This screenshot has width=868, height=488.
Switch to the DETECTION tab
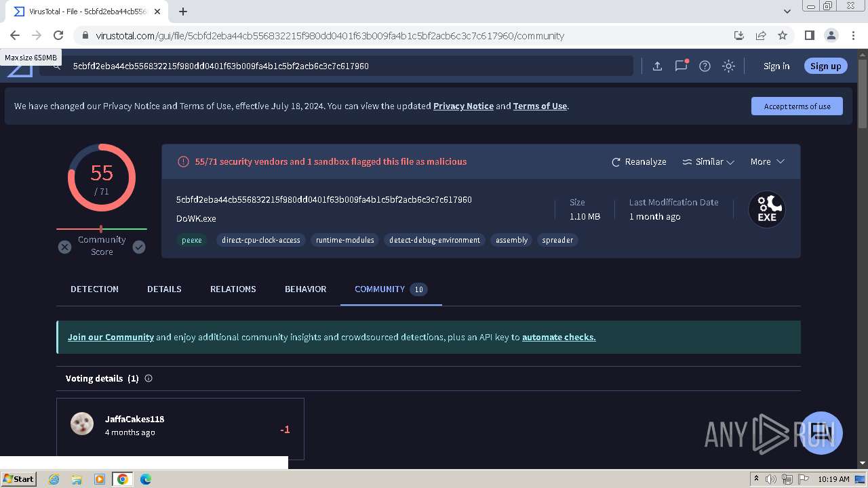click(x=94, y=289)
